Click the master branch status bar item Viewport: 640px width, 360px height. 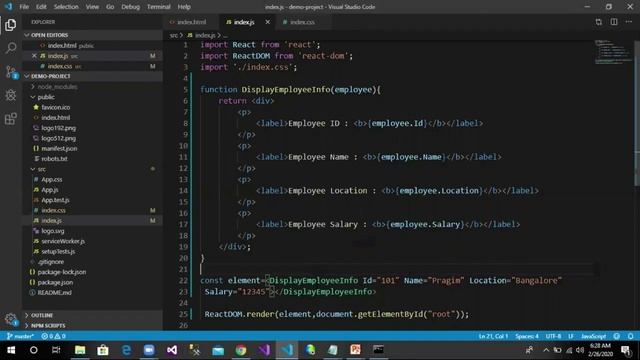coord(20,336)
